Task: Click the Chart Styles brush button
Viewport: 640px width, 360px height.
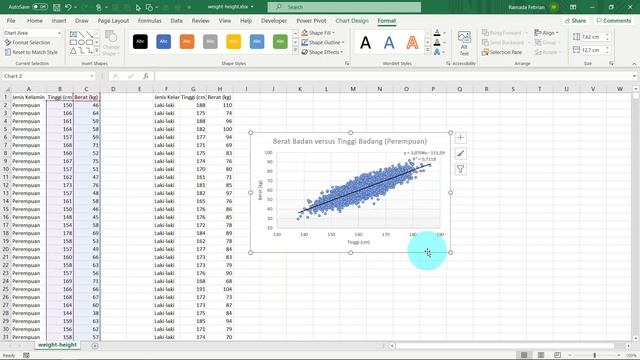Action: pyautogui.click(x=460, y=153)
